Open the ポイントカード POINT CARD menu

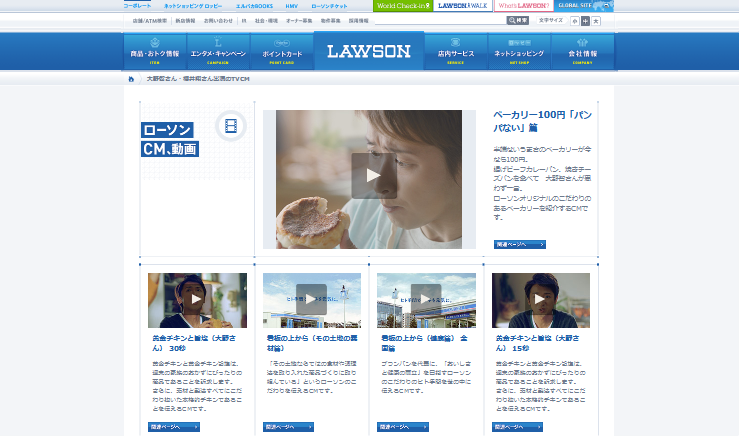pos(282,52)
